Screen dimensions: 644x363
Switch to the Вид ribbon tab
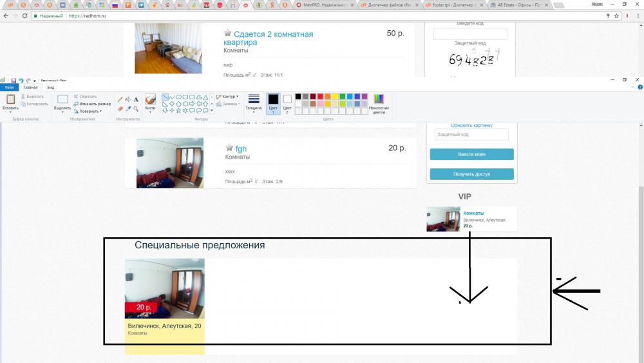[x=50, y=87]
